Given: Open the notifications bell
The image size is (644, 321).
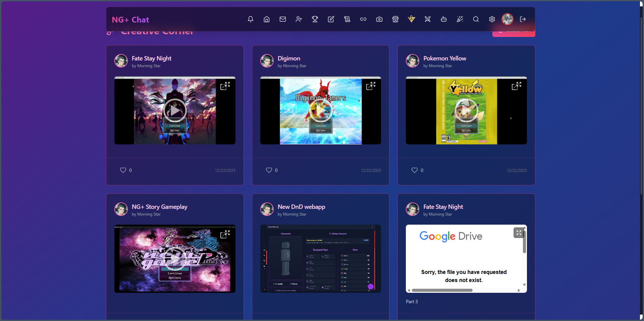Looking at the screenshot, I should point(251,19).
